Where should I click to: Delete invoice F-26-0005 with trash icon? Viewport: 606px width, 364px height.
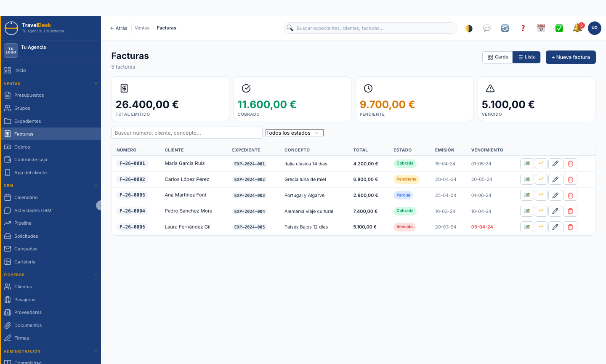point(570,227)
